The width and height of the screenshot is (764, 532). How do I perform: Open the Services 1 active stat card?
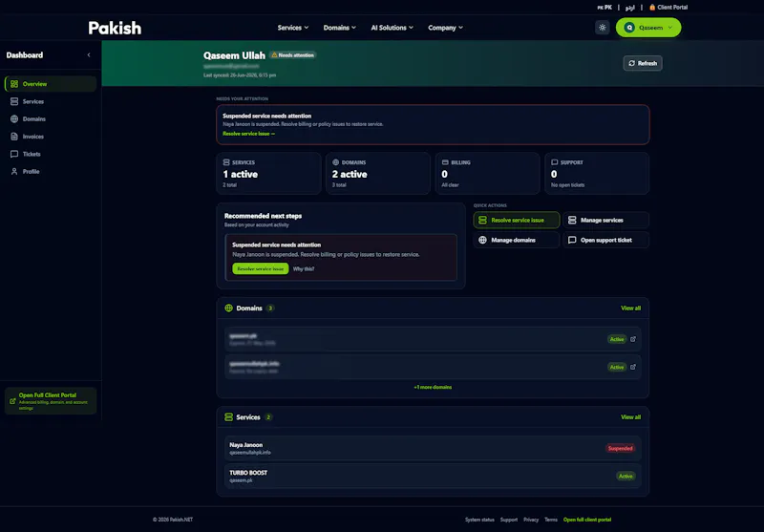click(x=268, y=174)
